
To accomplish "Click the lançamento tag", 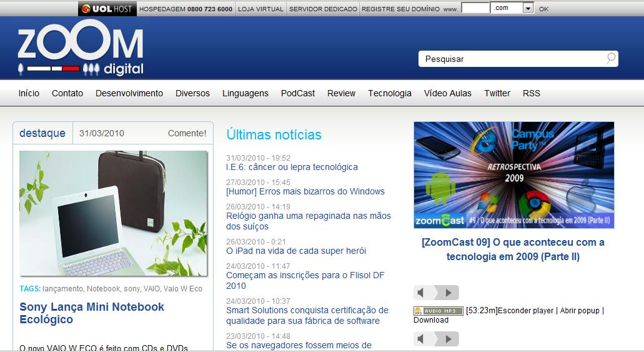I will click(x=62, y=289).
